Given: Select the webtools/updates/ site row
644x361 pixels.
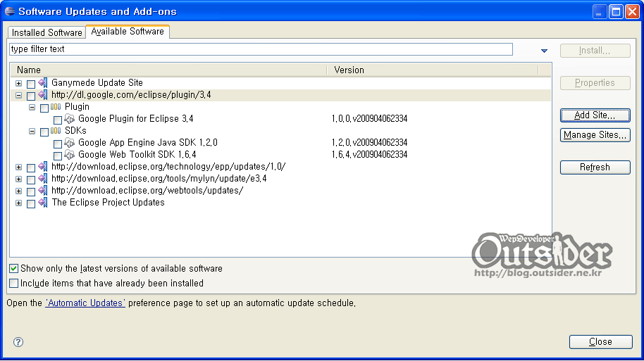Looking at the screenshot, I should (280, 190).
